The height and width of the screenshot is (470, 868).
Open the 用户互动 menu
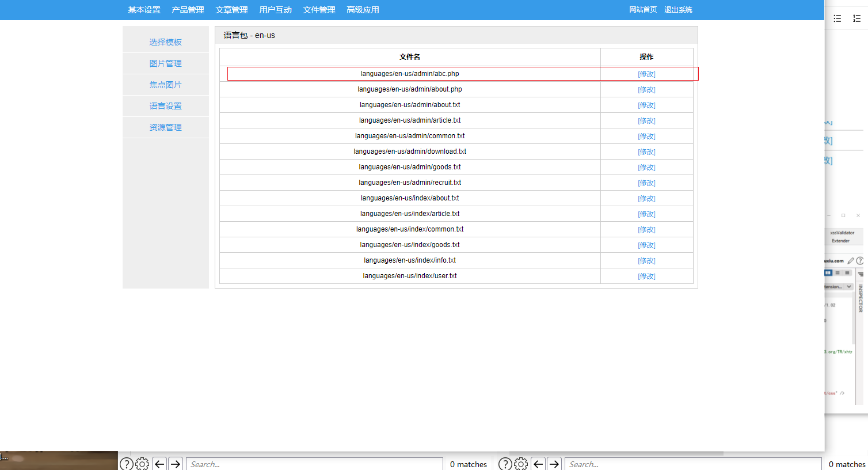click(275, 10)
